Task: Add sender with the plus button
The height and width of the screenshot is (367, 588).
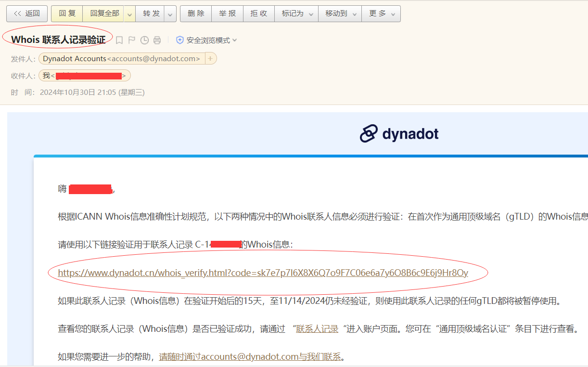Action: point(211,58)
